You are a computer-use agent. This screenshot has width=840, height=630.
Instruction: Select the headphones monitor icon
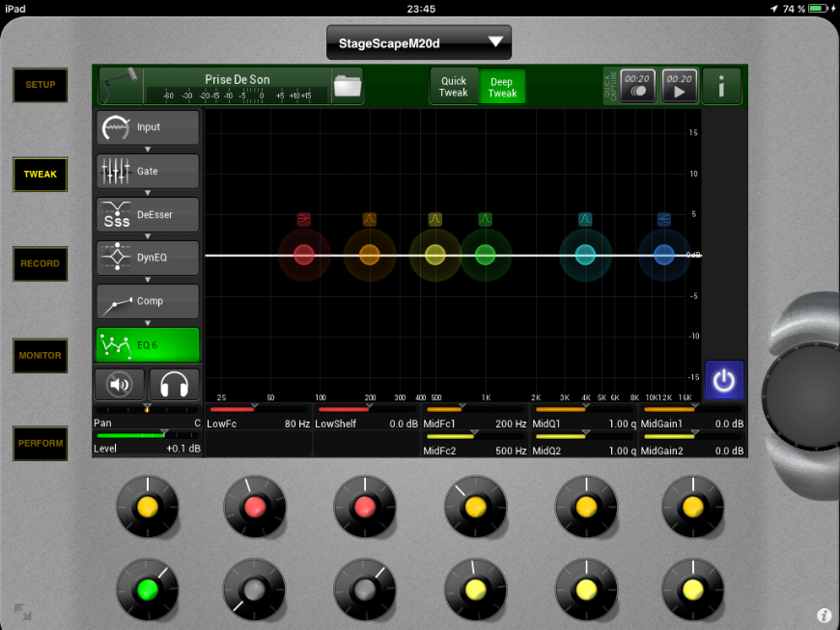[x=174, y=384]
